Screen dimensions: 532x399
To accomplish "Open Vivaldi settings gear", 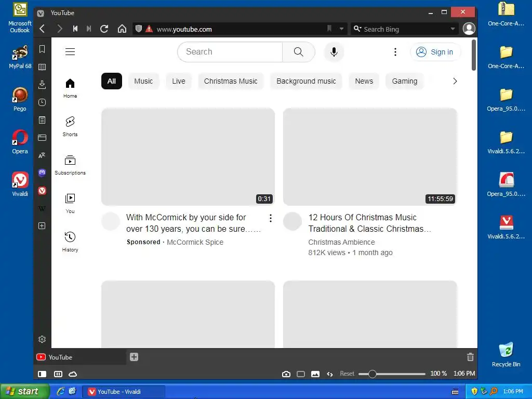I will click(x=42, y=339).
